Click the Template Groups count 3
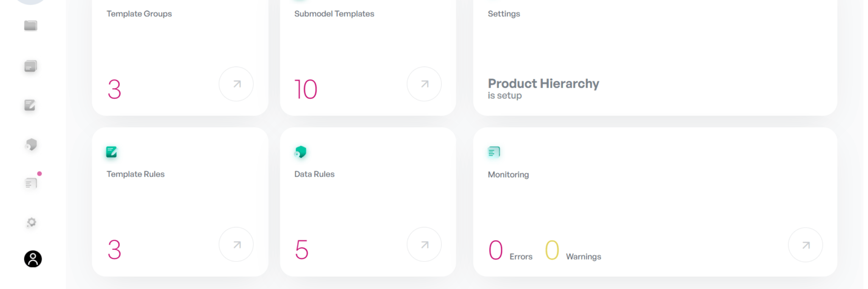Viewport: 868px width, 289px height. point(114,89)
